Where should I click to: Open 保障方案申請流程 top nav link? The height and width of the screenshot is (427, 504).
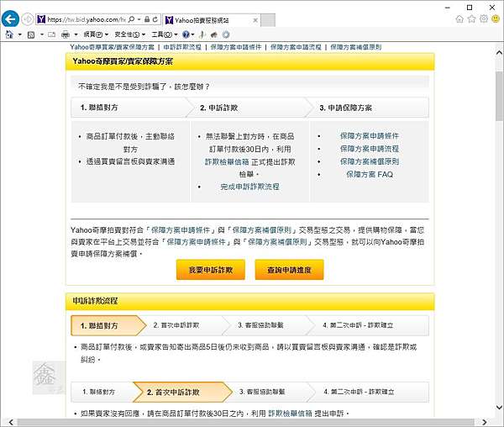296,47
